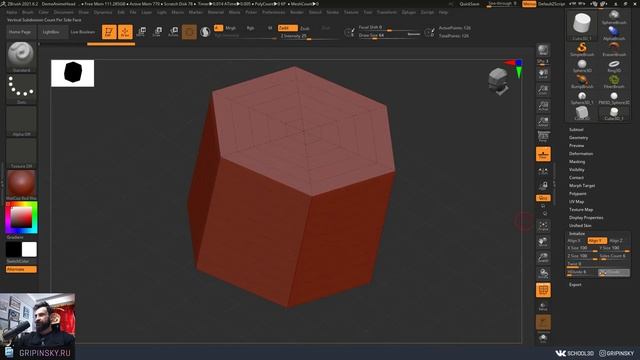Click the BPR render icon
The height and width of the screenshot is (360, 640).
point(543,51)
